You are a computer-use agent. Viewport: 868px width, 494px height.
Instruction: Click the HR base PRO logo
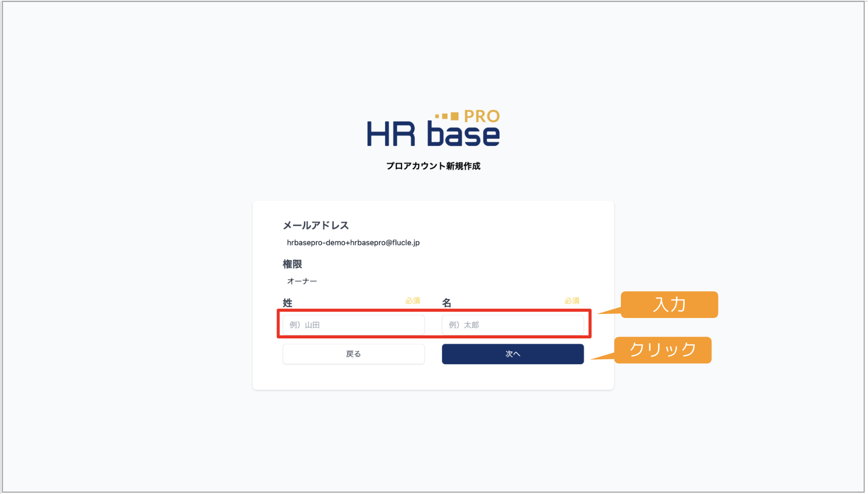click(433, 128)
